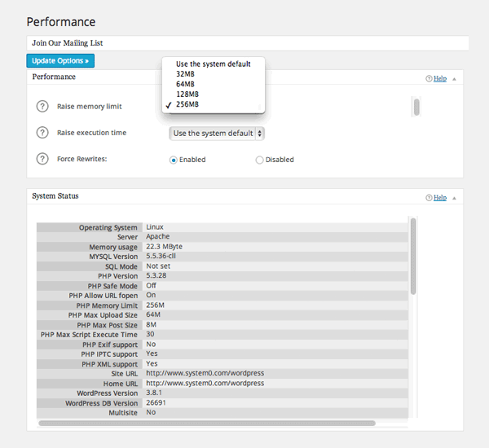Image resolution: width=489 pixels, height=448 pixels.
Task: Collapse the System Status panel with its arrow
Action: point(454,198)
